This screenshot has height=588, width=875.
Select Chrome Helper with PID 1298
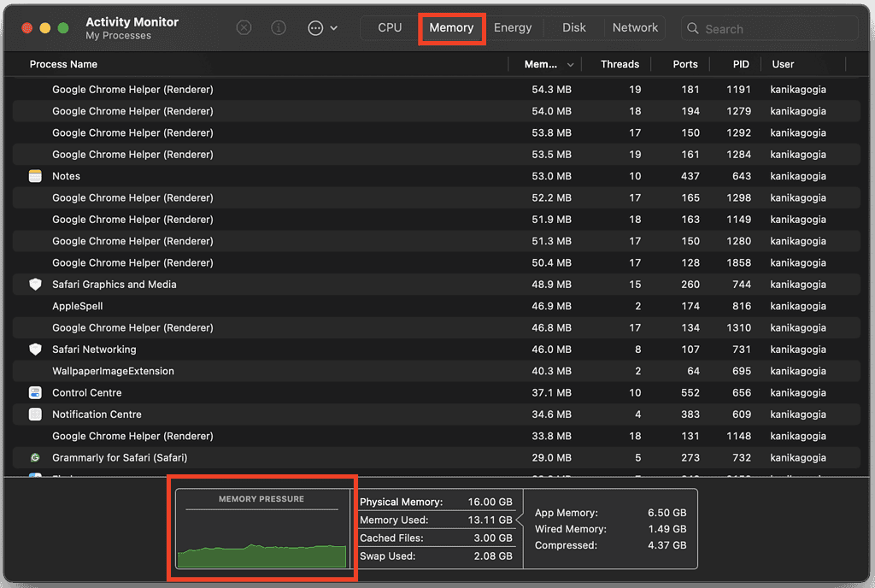pos(437,198)
